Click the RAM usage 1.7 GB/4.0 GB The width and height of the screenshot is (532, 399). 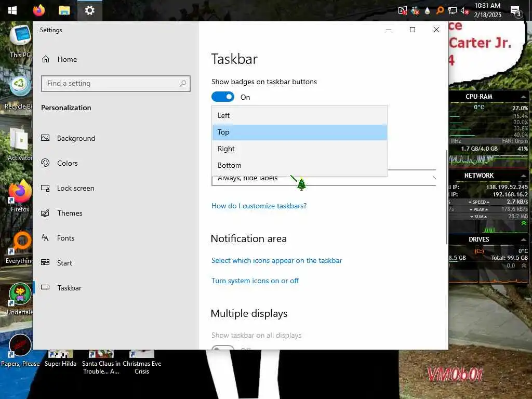click(479, 149)
